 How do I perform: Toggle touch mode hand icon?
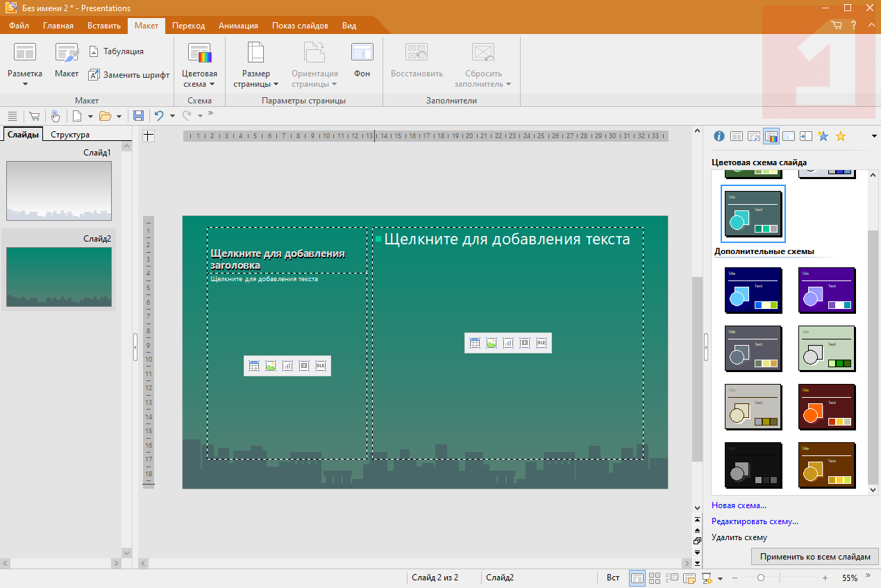pyautogui.click(x=55, y=116)
